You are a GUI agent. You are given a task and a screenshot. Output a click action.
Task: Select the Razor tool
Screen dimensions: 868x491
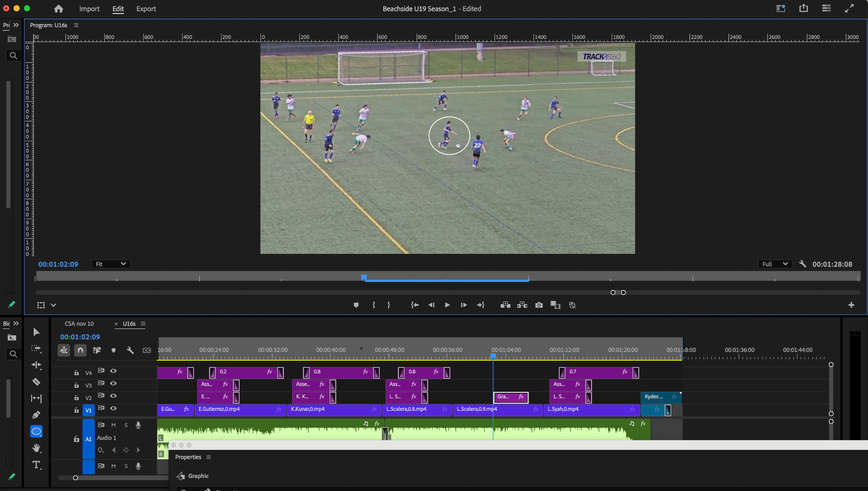[36, 381]
